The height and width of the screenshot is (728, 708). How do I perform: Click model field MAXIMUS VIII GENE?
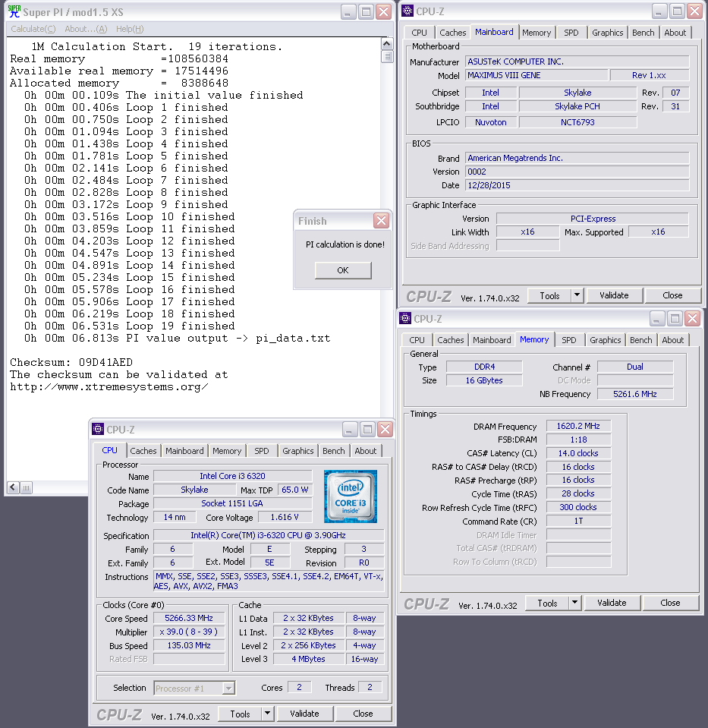(x=537, y=75)
